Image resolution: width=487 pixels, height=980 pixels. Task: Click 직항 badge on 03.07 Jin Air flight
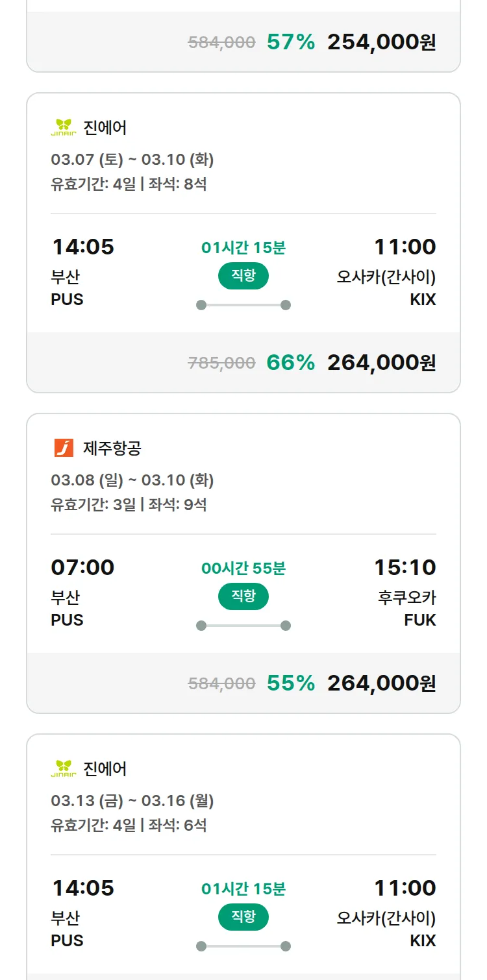click(243, 276)
